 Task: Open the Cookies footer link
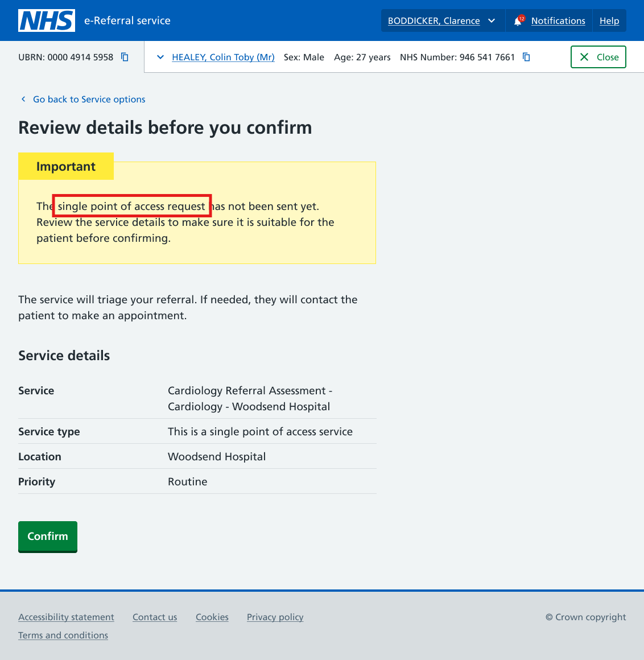click(212, 617)
